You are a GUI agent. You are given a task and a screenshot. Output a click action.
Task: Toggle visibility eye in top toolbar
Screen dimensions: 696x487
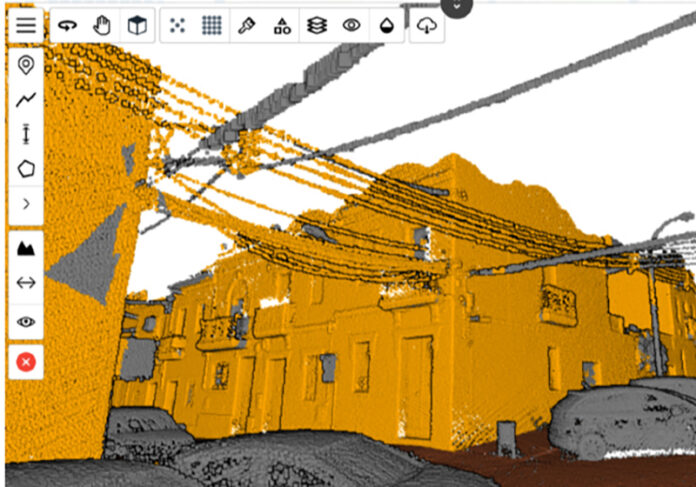tap(351, 26)
